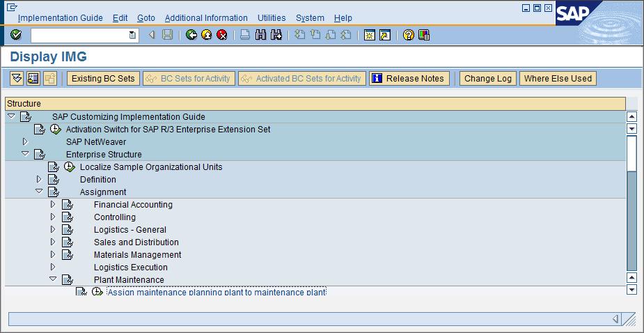Image resolution: width=644 pixels, height=333 pixels.
Task: Click the second icon left of Existing BC Sets
Action: [33, 79]
